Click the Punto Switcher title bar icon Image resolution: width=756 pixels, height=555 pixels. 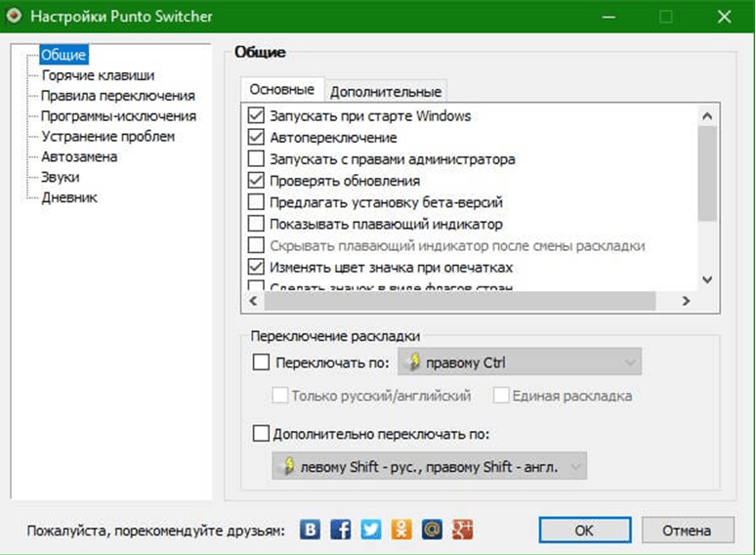[13, 17]
